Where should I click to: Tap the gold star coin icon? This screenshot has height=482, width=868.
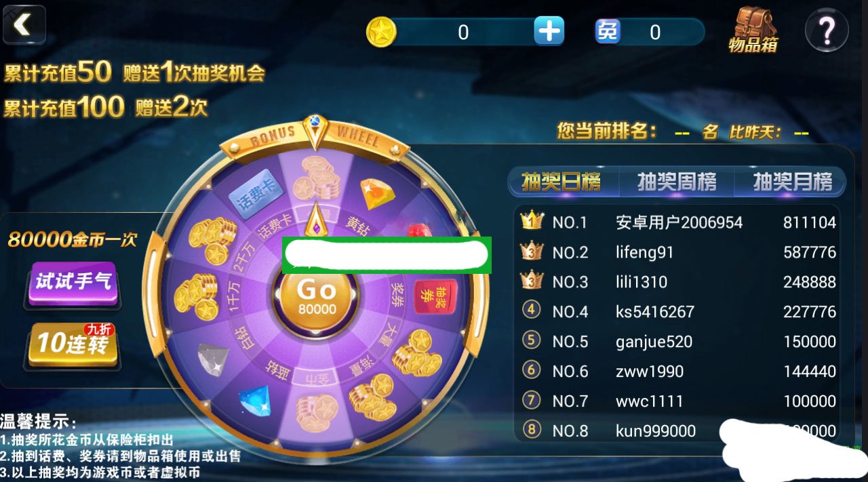pos(381,32)
